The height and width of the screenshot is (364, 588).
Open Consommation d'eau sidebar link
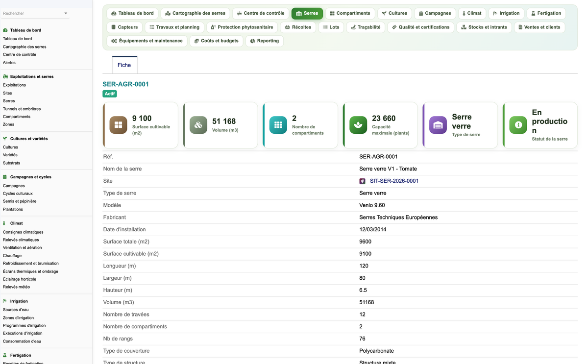22,341
